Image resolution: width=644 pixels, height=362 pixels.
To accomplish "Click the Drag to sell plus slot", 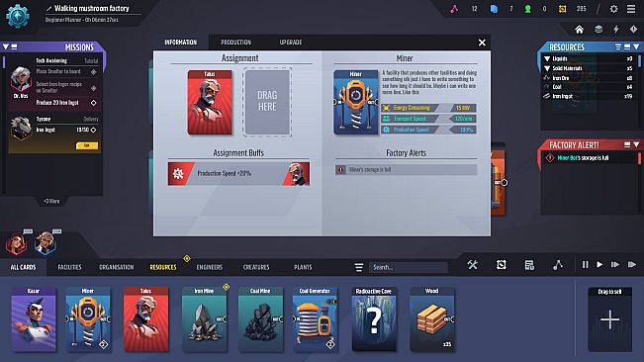I will pyautogui.click(x=610, y=319).
